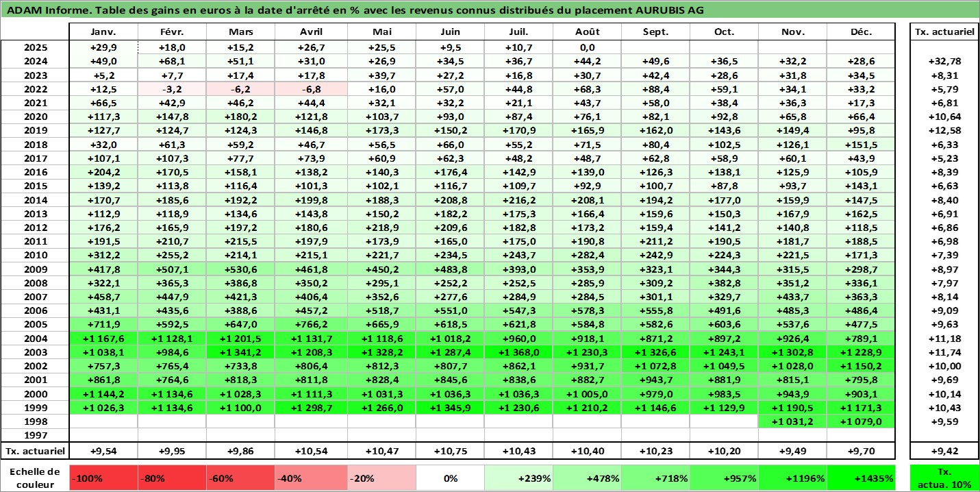Click overall Tx. actuariel total +9,42
Image resolution: width=980 pixels, height=492 pixels.
pyautogui.click(x=944, y=451)
